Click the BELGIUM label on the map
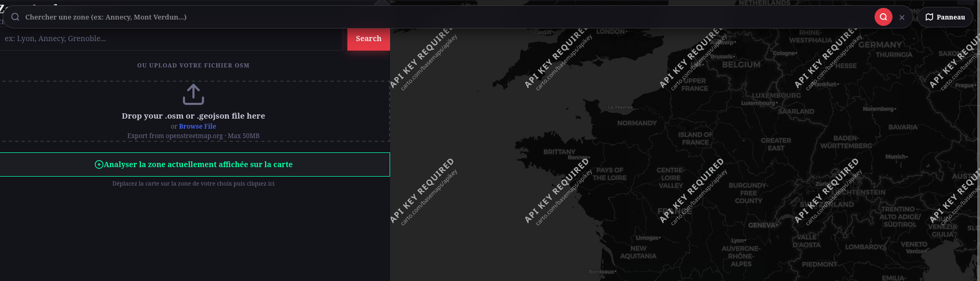Screen dimensions: 980x281 coord(741,65)
